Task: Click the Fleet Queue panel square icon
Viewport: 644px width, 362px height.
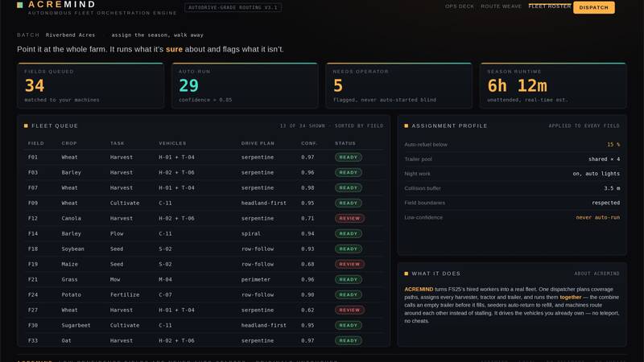Action: point(26,126)
